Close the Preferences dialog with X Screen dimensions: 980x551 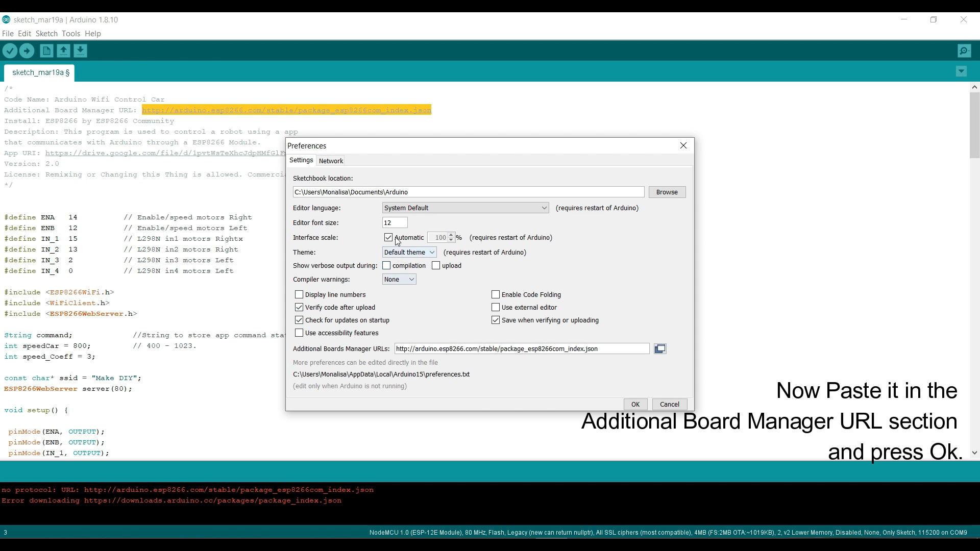pos(683,146)
